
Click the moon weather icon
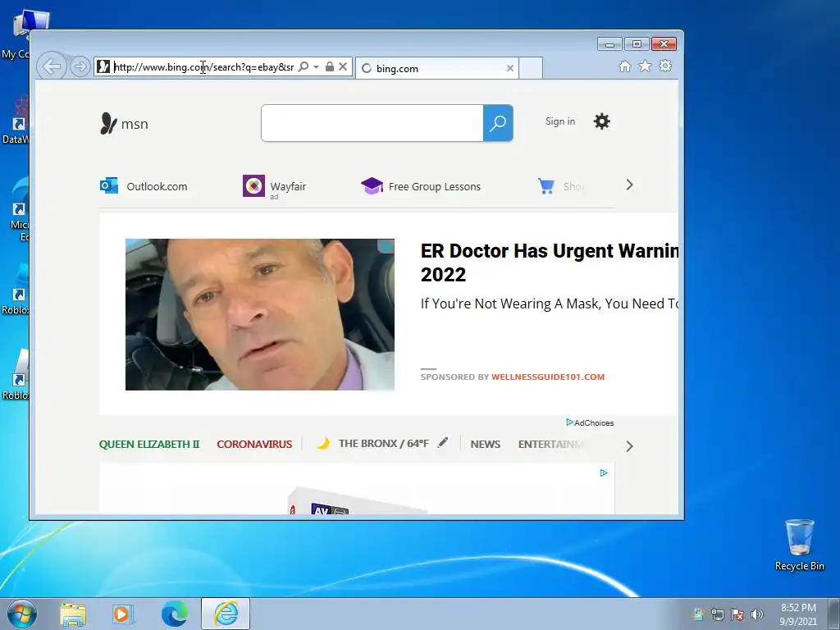click(x=323, y=444)
